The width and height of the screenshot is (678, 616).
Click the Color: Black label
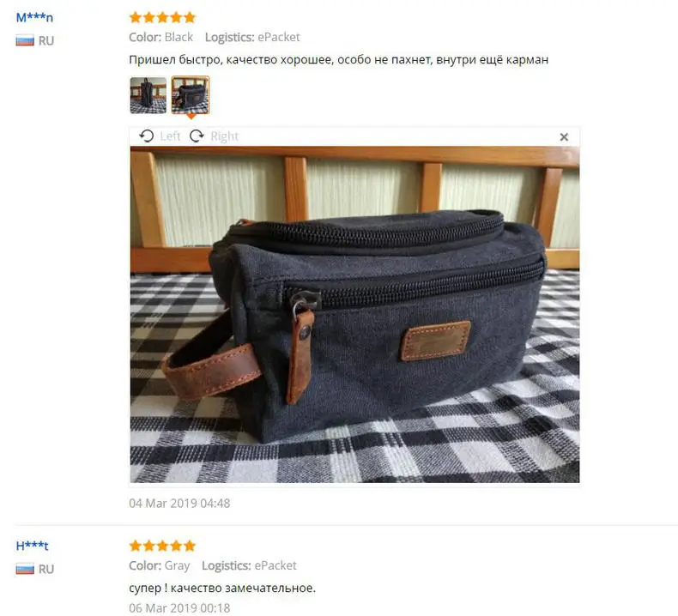pos(160,37)
